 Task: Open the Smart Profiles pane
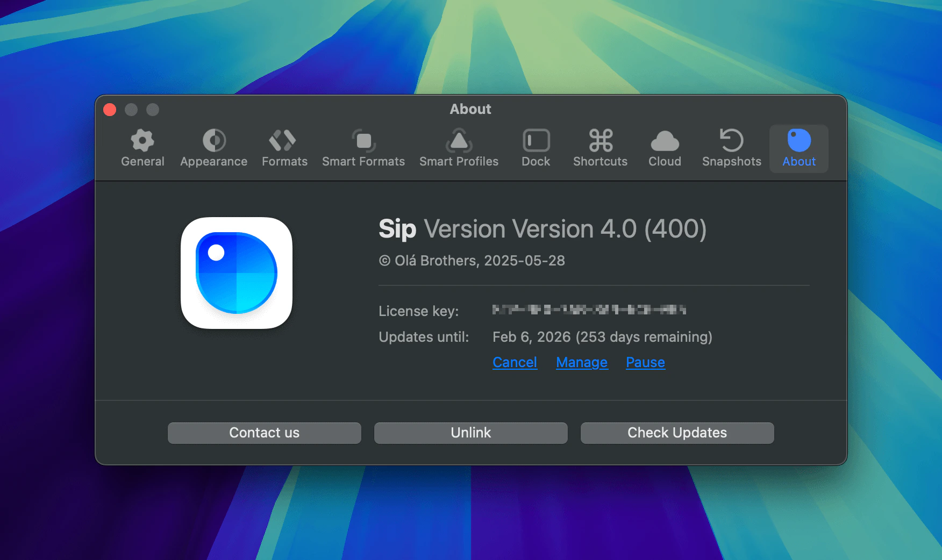[459, 149]
